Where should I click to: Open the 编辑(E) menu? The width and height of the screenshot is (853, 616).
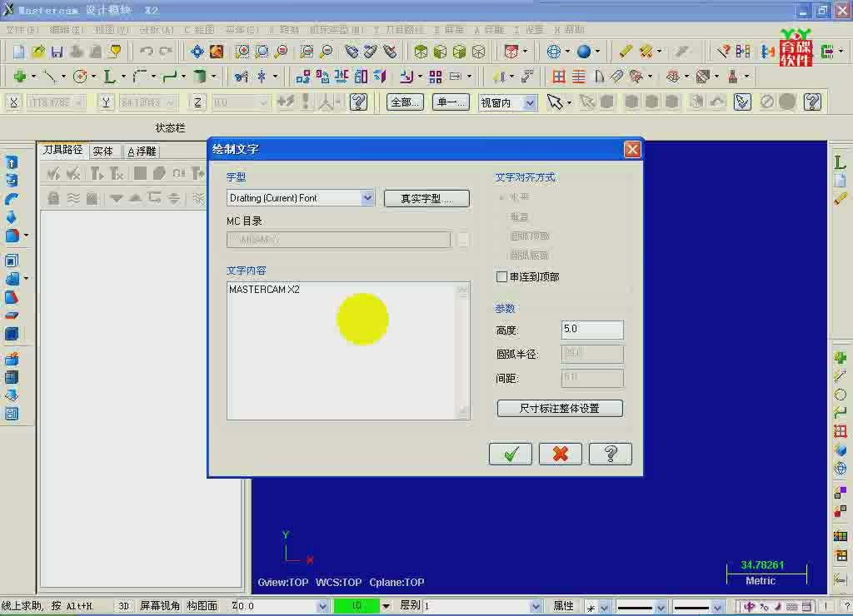tap(67, 29)
